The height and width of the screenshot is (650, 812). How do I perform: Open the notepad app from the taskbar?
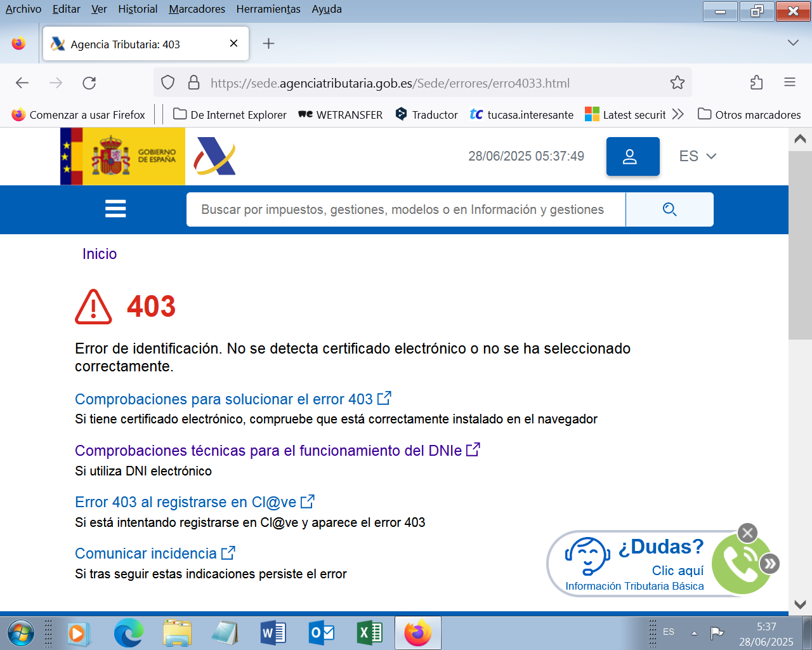click(225, 633)
